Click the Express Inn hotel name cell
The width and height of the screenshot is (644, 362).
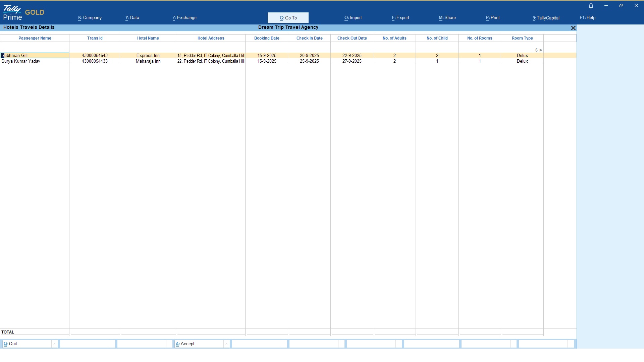148,56
